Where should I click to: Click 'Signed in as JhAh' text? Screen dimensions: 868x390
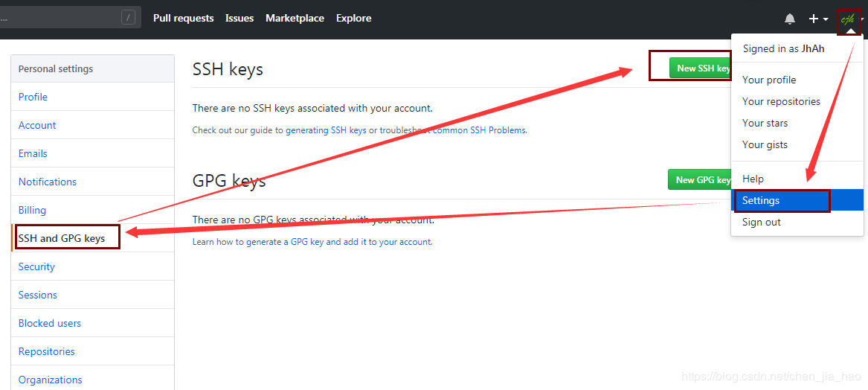click(783, 49)
